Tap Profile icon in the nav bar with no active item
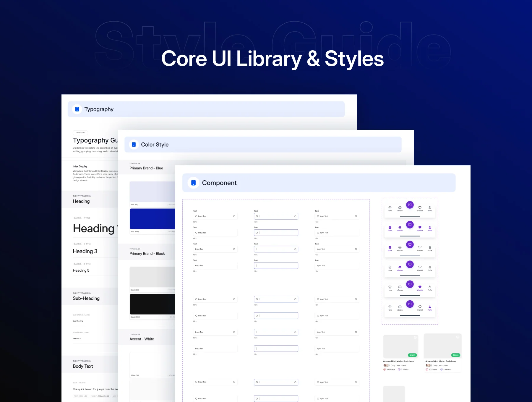 point(430,208)
